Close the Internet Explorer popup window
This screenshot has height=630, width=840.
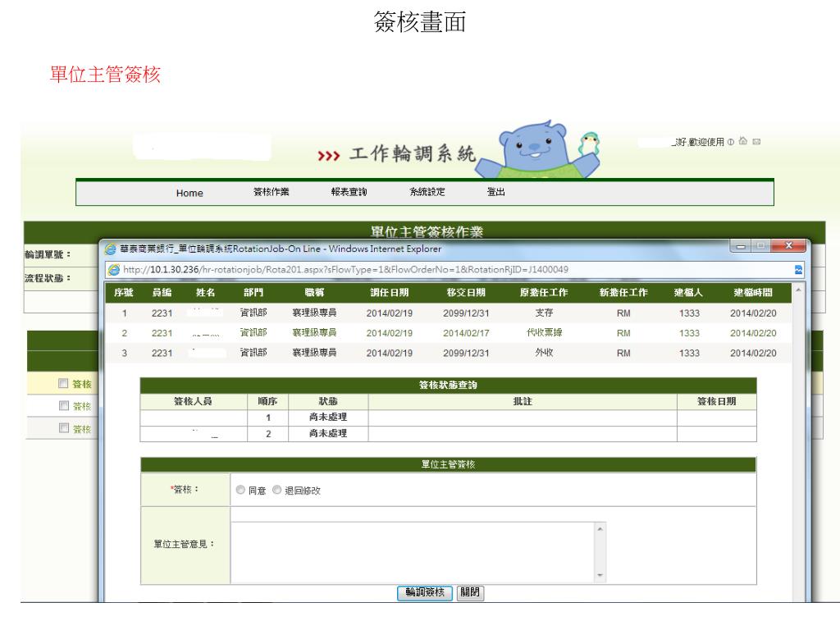click(x=788, y=246)
